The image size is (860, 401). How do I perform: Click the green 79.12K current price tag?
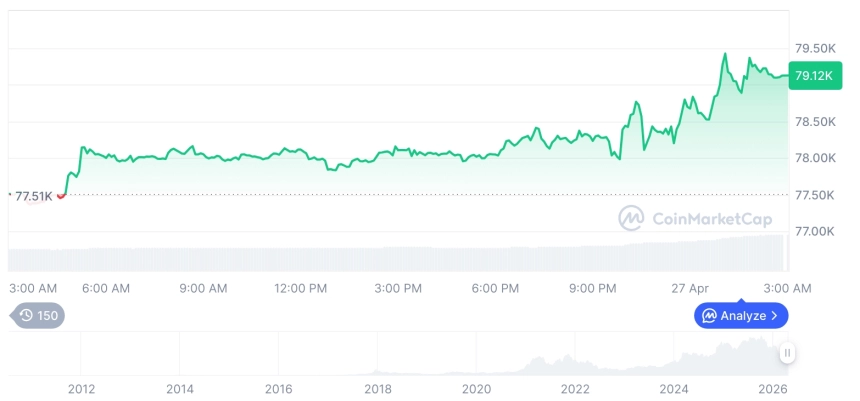(813, 75)
